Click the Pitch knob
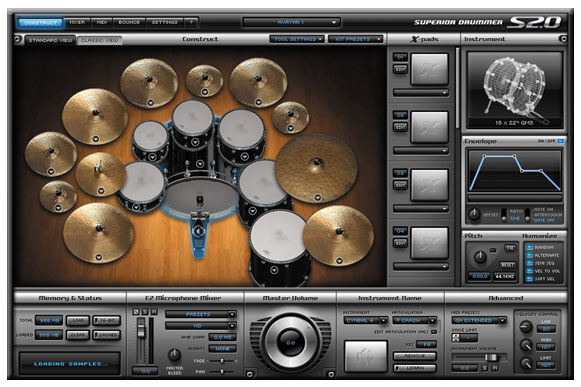581x387 pixels. pyautogui.click(x=480, y=257)
